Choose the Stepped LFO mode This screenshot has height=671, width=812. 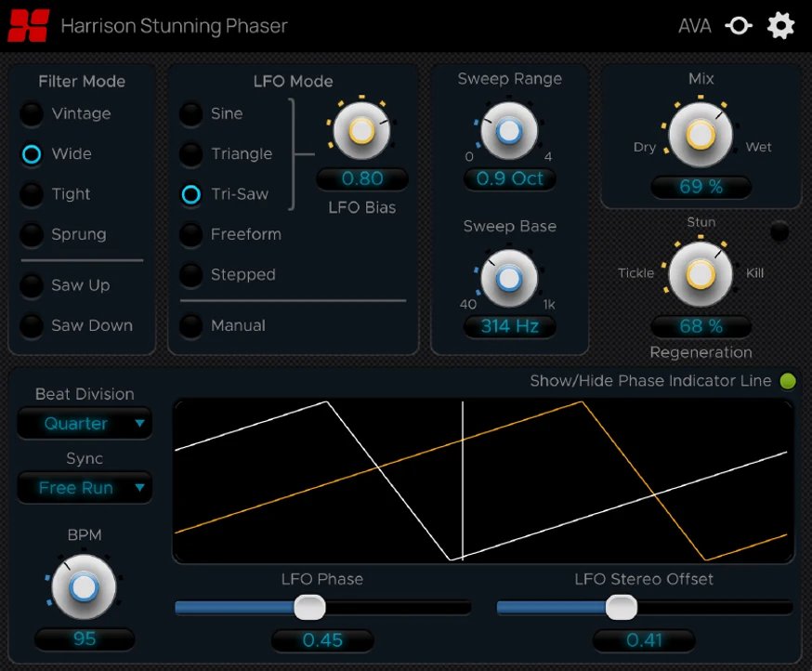click(190, 275)
